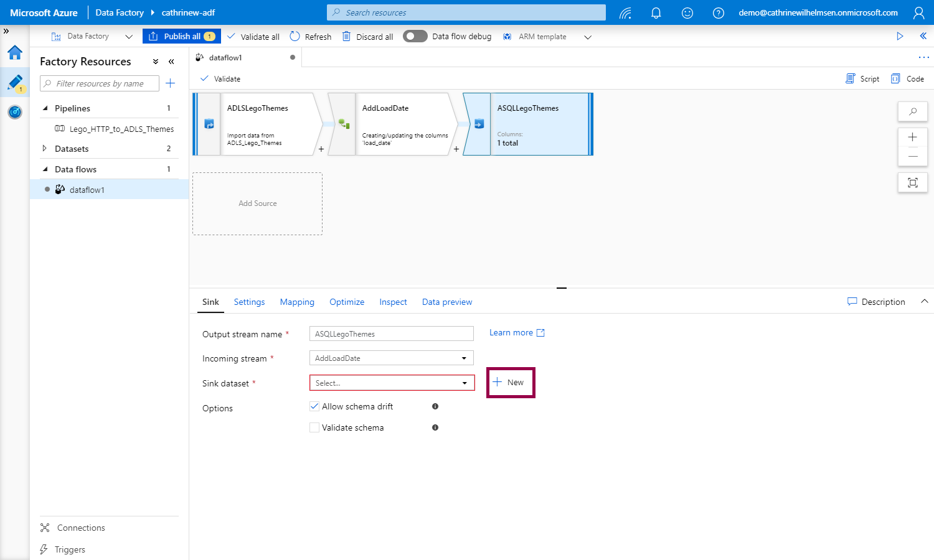Open the notifications bell icon

(656, 13)
